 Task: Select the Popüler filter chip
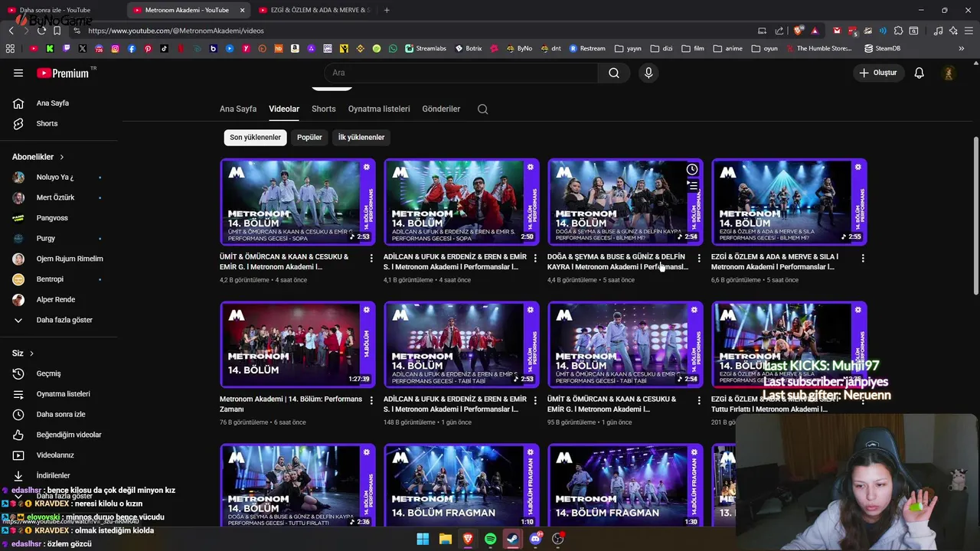click(x=309, y=137)
